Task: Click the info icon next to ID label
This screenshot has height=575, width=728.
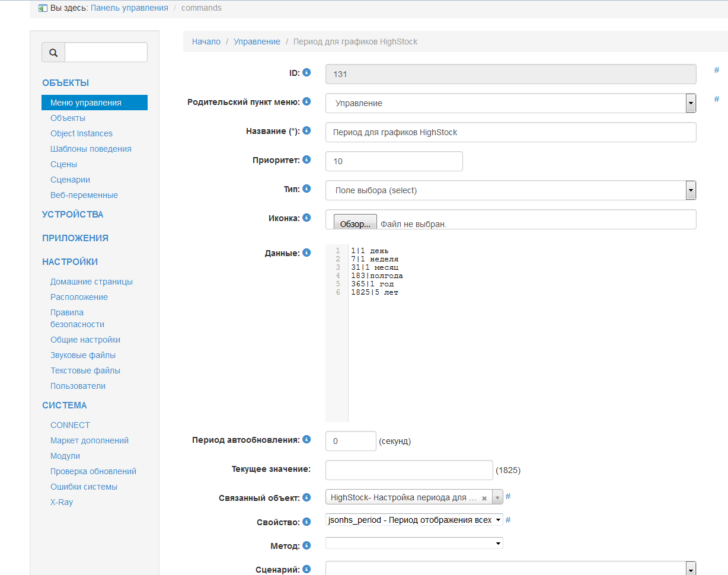Action: click(306, 72)
